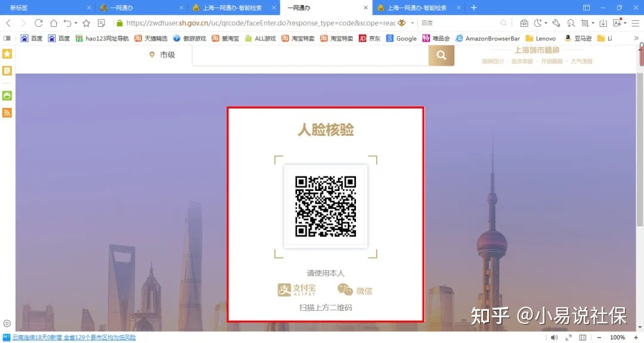Open the 云南连续18天0新增 news link
The width and height of the screenshot is (644, 343).
click(74, 337)
